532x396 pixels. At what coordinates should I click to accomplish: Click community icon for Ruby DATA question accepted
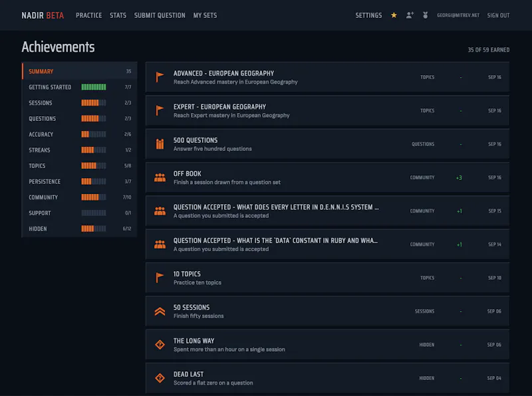point(160,245)
